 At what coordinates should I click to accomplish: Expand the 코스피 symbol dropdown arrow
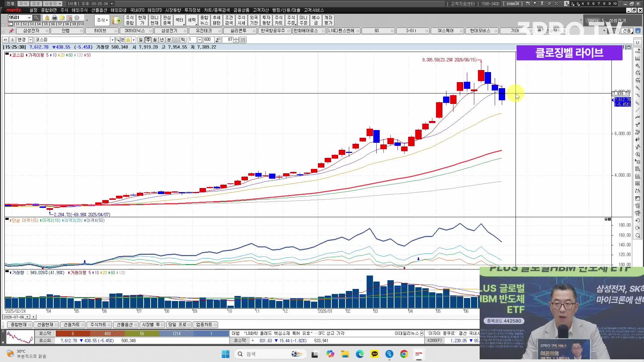tap(112, 40)
